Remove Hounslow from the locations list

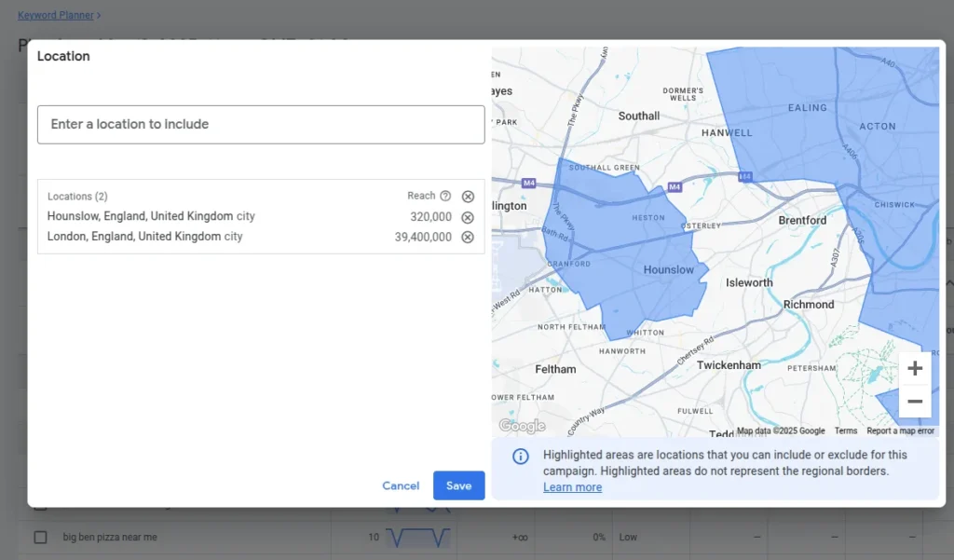[x=468, y=217]
